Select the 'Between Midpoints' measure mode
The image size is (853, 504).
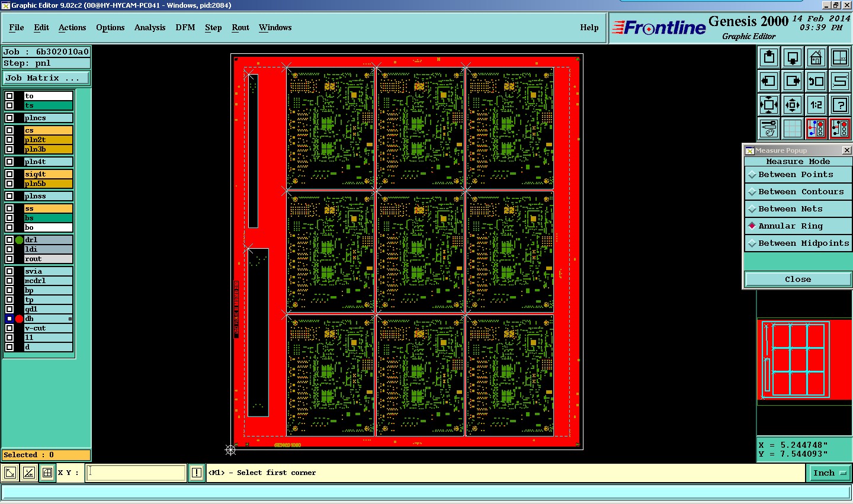point(798,243)
